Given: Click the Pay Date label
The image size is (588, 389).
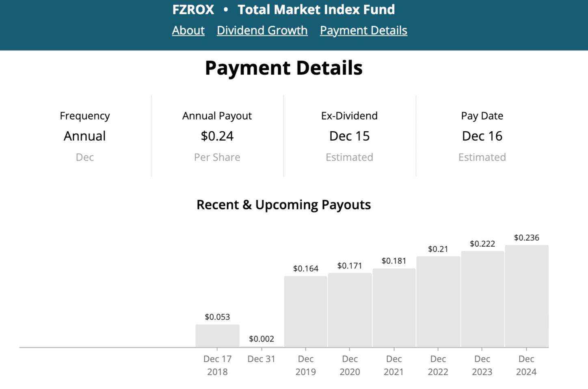Looking at the screenshot, I should pos(482,116).
